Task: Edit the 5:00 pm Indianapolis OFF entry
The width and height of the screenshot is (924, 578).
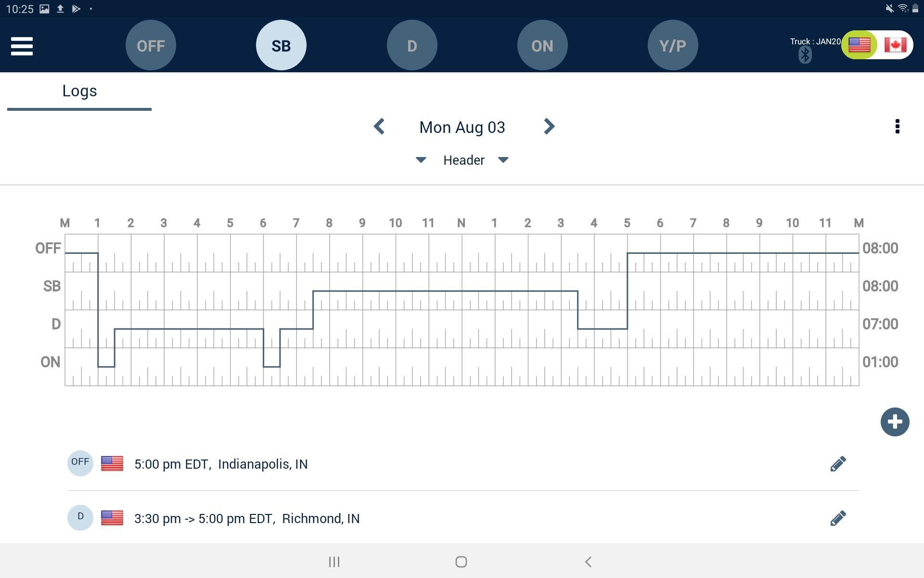Action: click(837, 464)
